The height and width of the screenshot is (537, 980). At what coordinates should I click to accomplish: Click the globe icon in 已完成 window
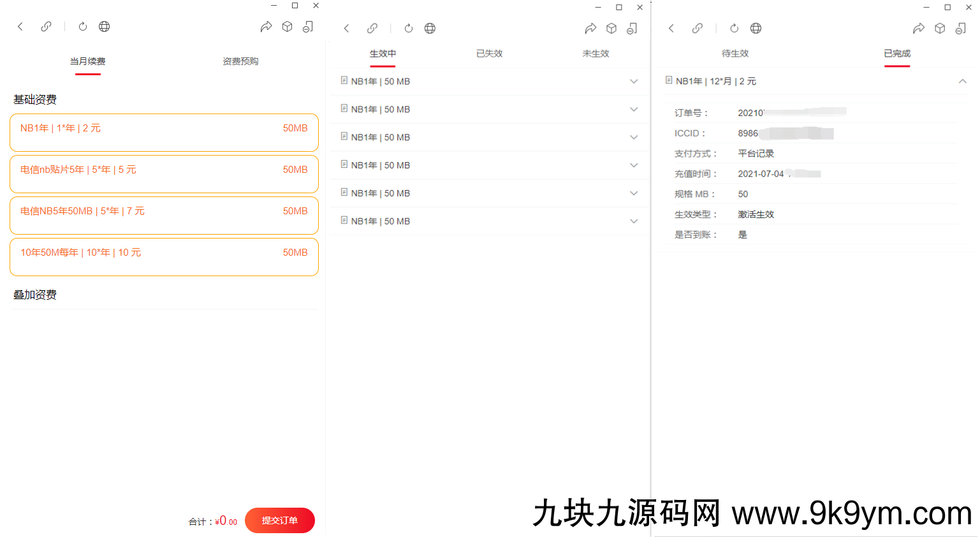pyautogui.click(x=756, y=28)
